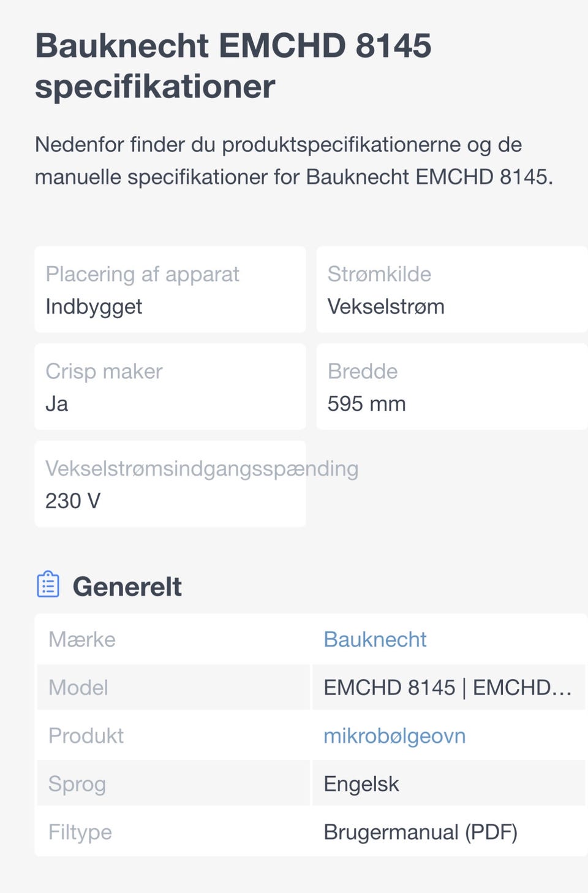
Task: Click the intro paragraph beginning with Nedenfor
Action: 294,161
